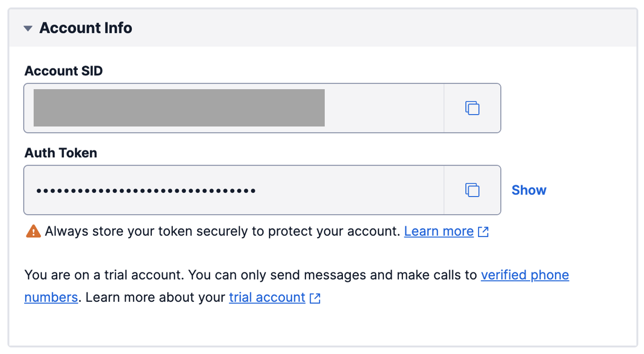This screenshot has width=644, height=354.
Task: Click external-link icon beside trial account
Action: [315, 298]
